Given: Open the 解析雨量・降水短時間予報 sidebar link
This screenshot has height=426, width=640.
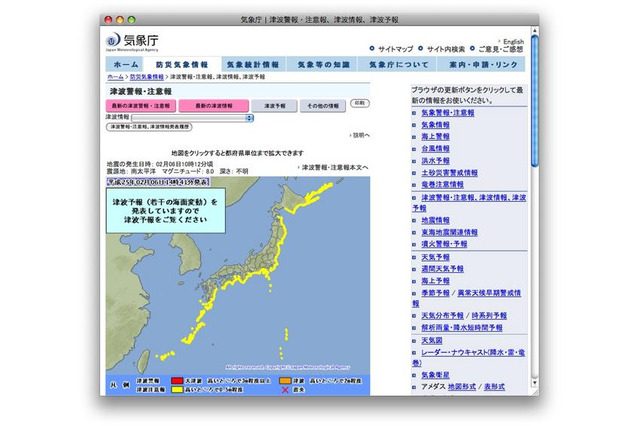Looking at the screenshot, I should click(462, 328).
